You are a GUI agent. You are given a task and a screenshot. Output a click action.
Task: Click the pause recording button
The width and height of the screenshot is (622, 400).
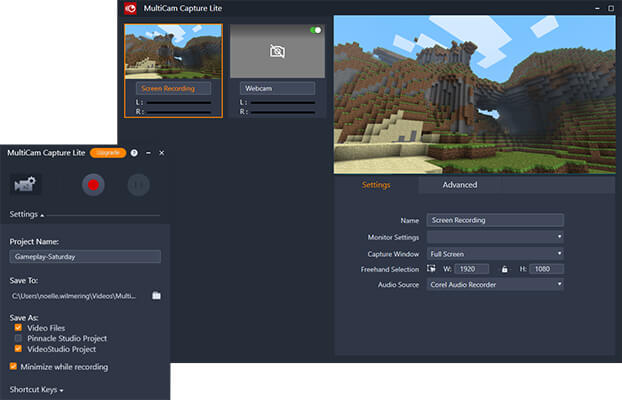click(x=139, y=185)
